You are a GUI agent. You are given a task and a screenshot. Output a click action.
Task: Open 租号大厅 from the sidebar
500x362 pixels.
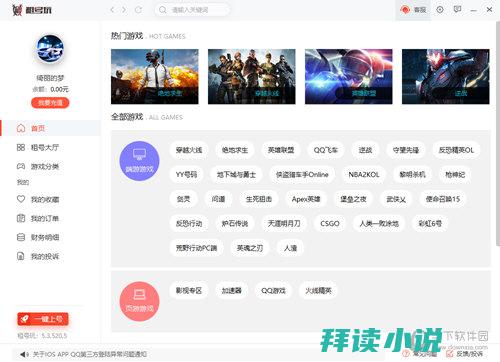point(37,147)
